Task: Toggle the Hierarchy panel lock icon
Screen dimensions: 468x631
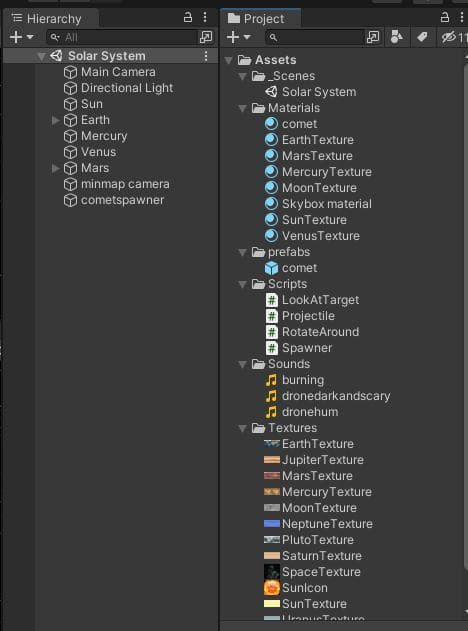Action: point(188,17)
